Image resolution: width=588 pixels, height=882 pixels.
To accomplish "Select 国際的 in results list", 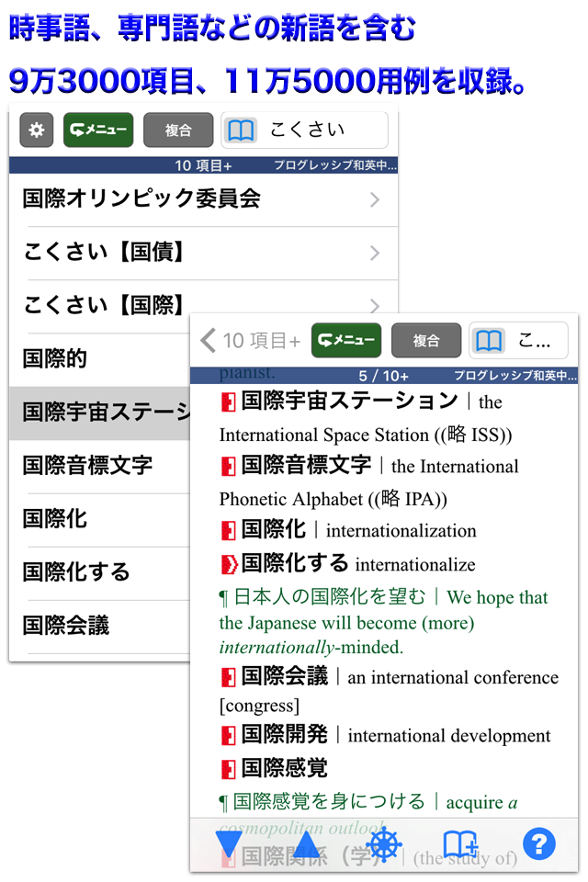I will pyautogui.click(x=100, y=359).
